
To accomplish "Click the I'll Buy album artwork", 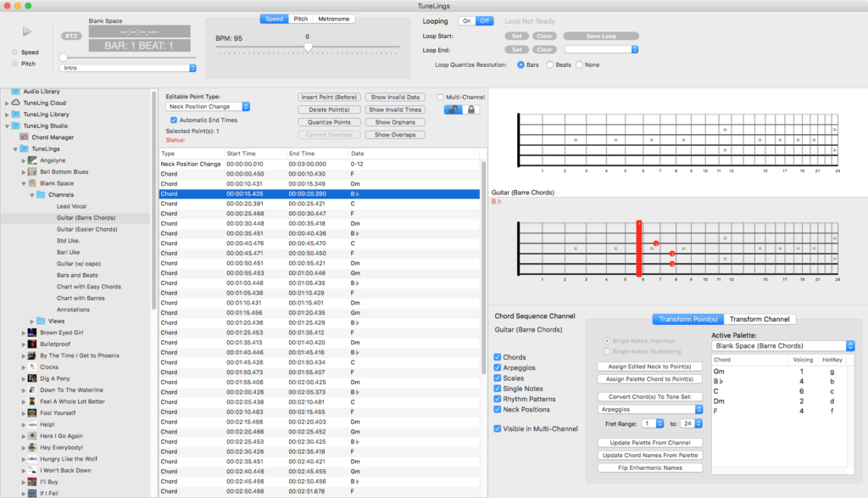I will click(x=32, y=482).
